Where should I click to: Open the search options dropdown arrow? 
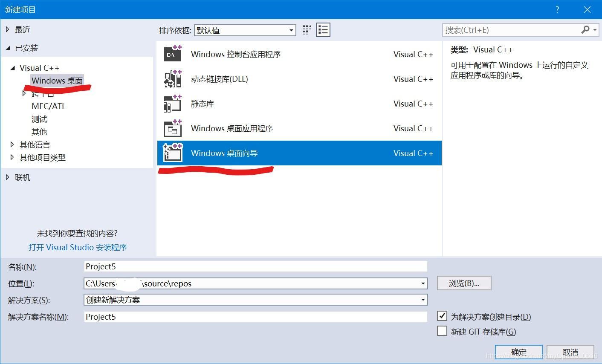coord(595,30)
